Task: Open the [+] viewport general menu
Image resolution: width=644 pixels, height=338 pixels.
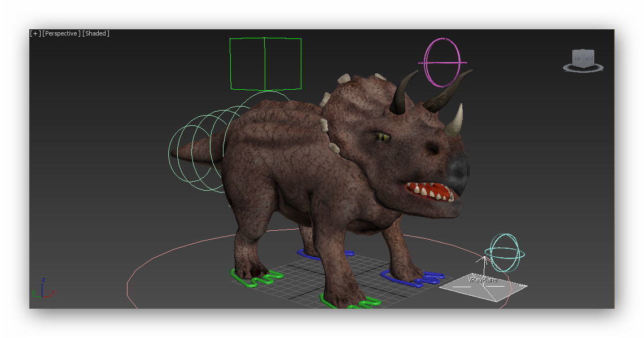Action: pyautogui.click(x=36, y=34)
